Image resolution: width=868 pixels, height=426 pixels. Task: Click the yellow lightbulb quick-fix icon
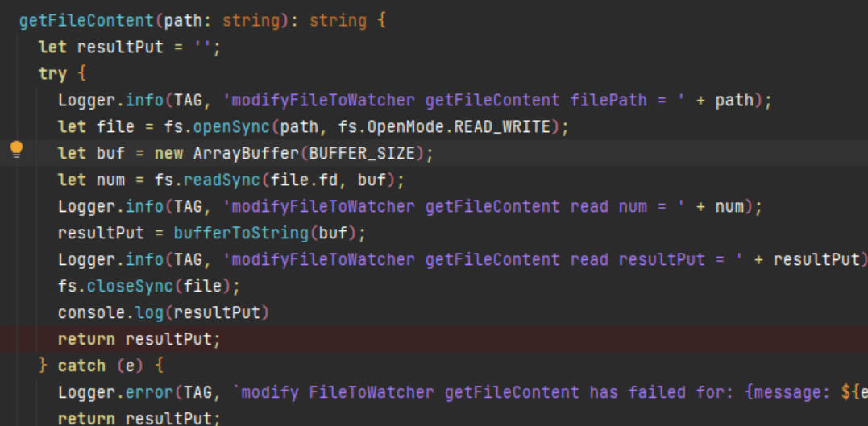(x=17, y=150)
